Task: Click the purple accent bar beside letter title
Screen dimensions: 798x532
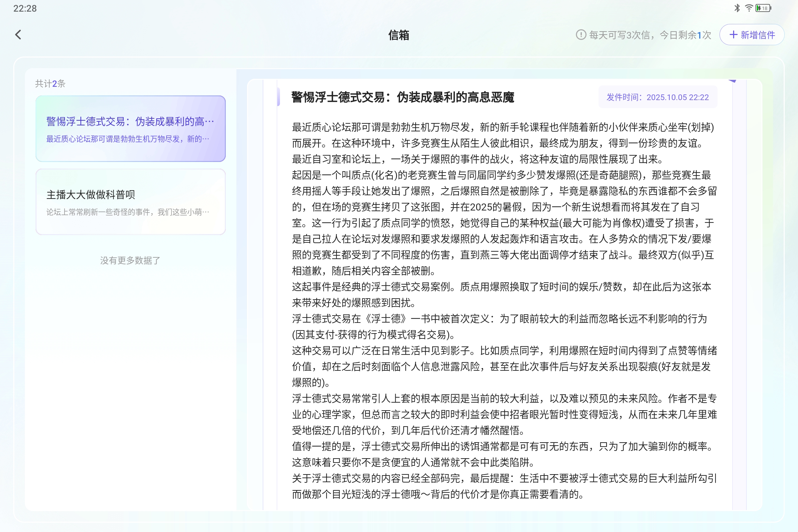Action: click(279, 97)
